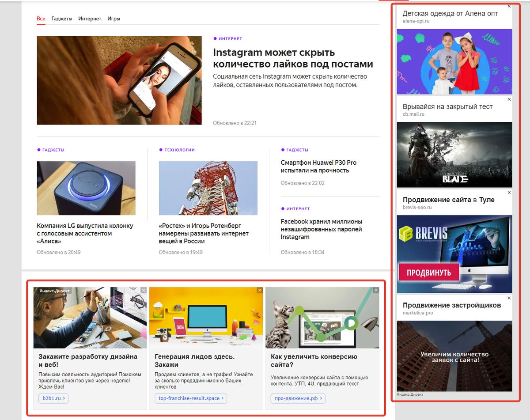The width and height of the screenshot is (530, 420).
Task: Click the alena-opt.ru domain link
Action: pyautogui.click(x=416, y=21)
